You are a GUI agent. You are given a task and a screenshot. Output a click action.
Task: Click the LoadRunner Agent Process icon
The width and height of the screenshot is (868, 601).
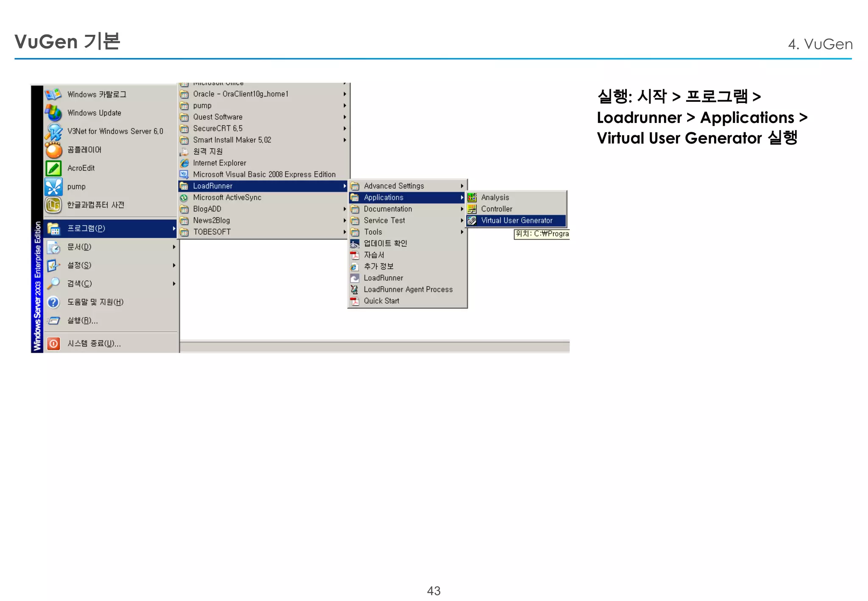355,289
